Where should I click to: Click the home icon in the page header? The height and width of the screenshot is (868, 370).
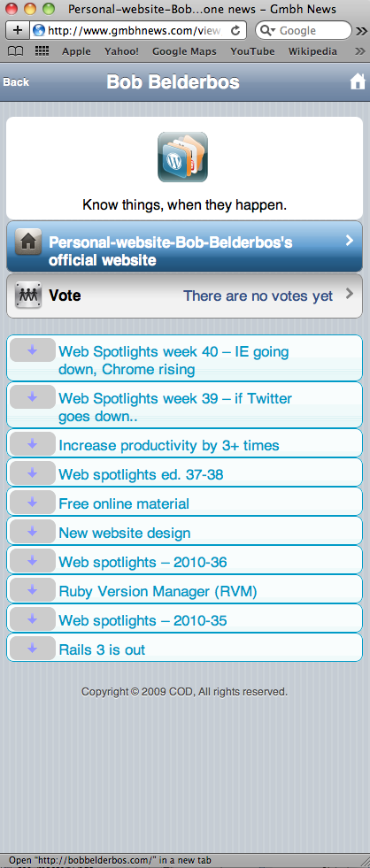point(358,82)
